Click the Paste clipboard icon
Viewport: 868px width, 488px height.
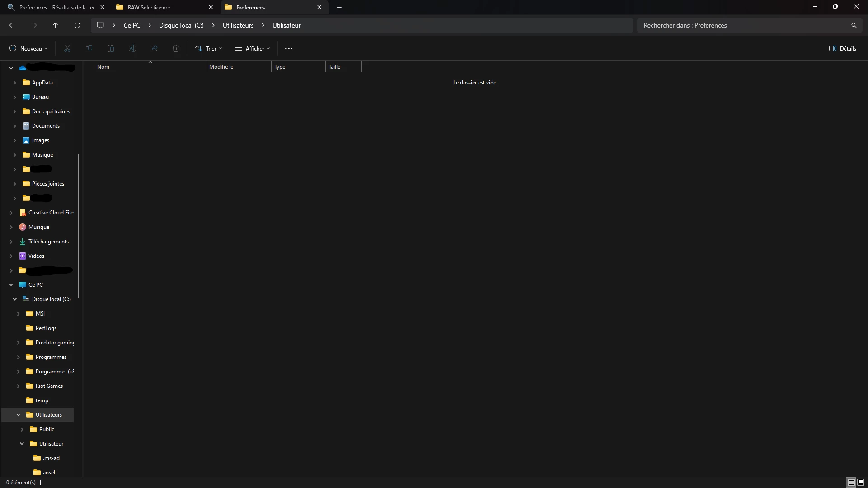[x=111, y=49]
